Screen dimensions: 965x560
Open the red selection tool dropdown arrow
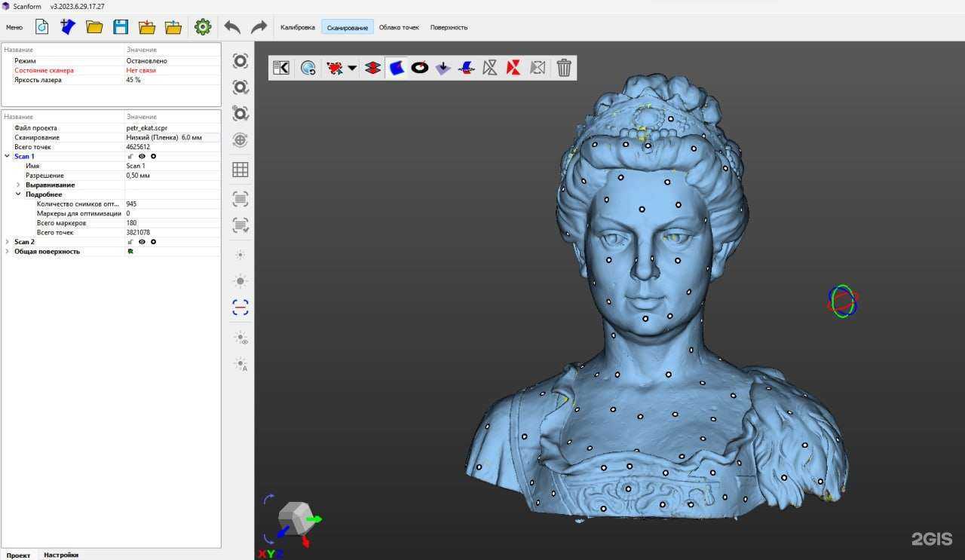point(352,68)
